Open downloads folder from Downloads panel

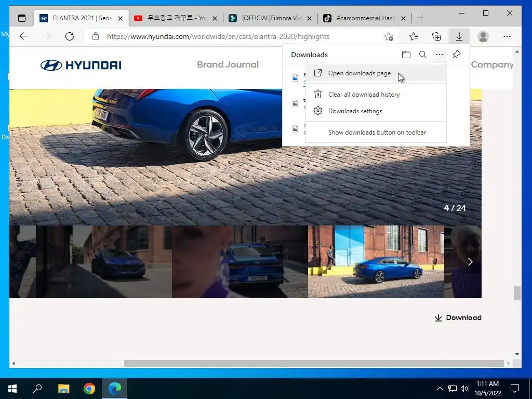(x=406, y=55)
